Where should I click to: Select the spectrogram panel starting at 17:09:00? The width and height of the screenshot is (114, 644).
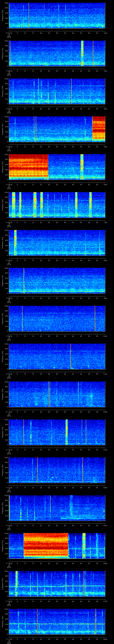coord(57,318)
